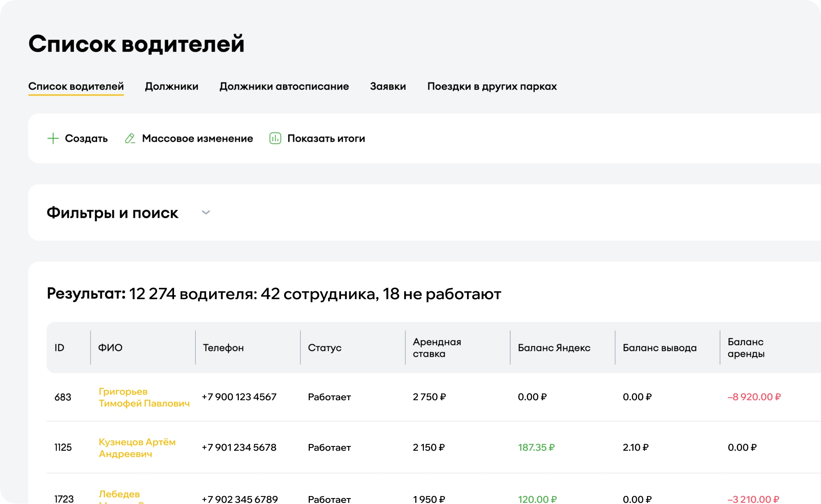Click Массовое изменение button text
The image size is (821, 504).
tap(197, 139)
